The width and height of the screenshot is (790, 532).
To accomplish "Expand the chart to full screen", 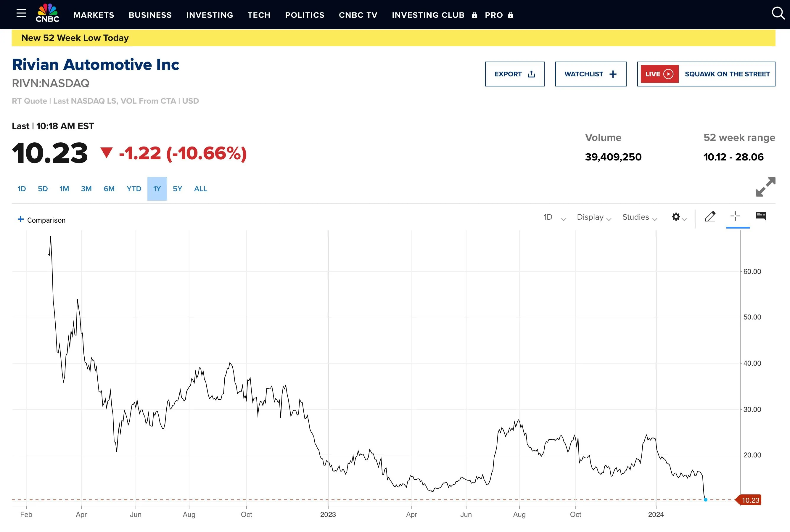I will coord(765,187).
